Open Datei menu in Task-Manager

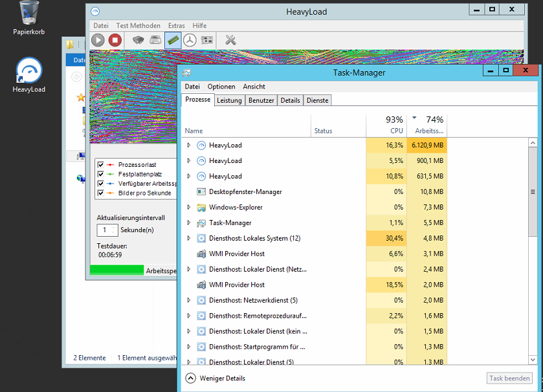pyautogui.click(x=192, y=87)
